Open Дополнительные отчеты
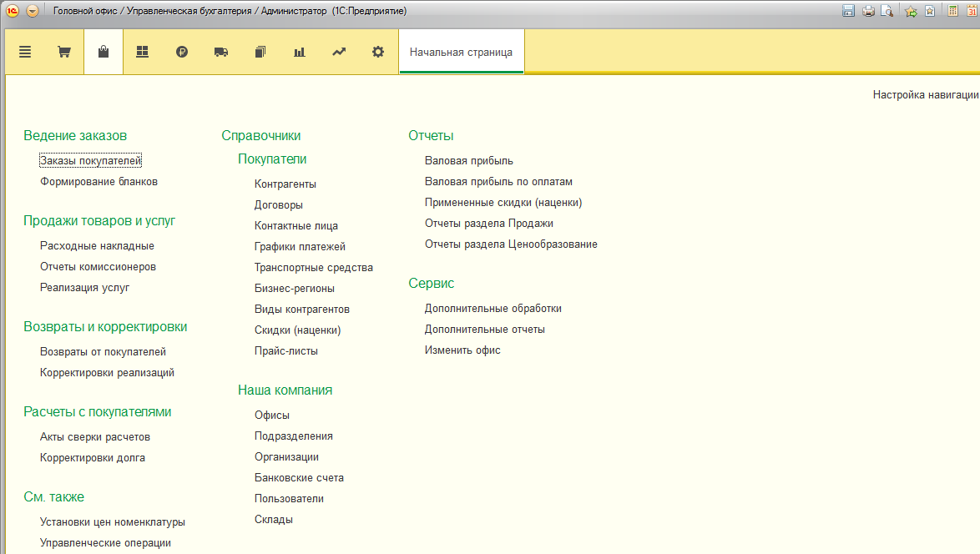 (x=485, y=330)
